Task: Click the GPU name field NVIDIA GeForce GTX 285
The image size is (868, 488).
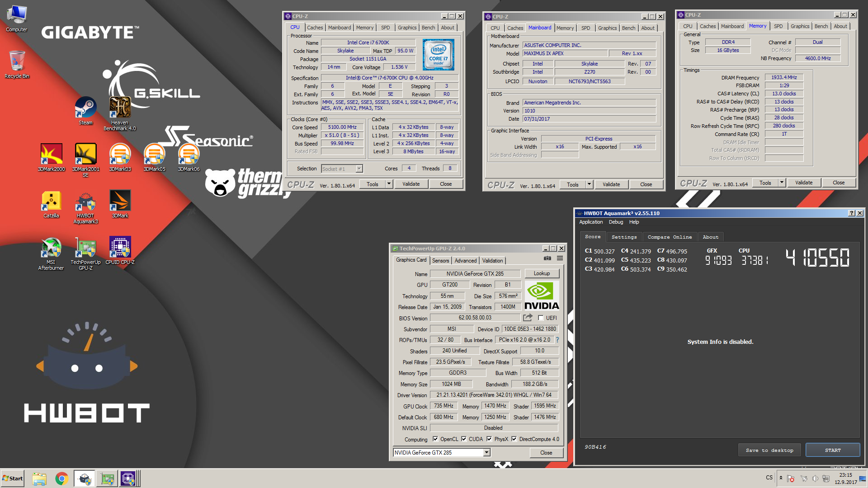Action: click(475, 273)
